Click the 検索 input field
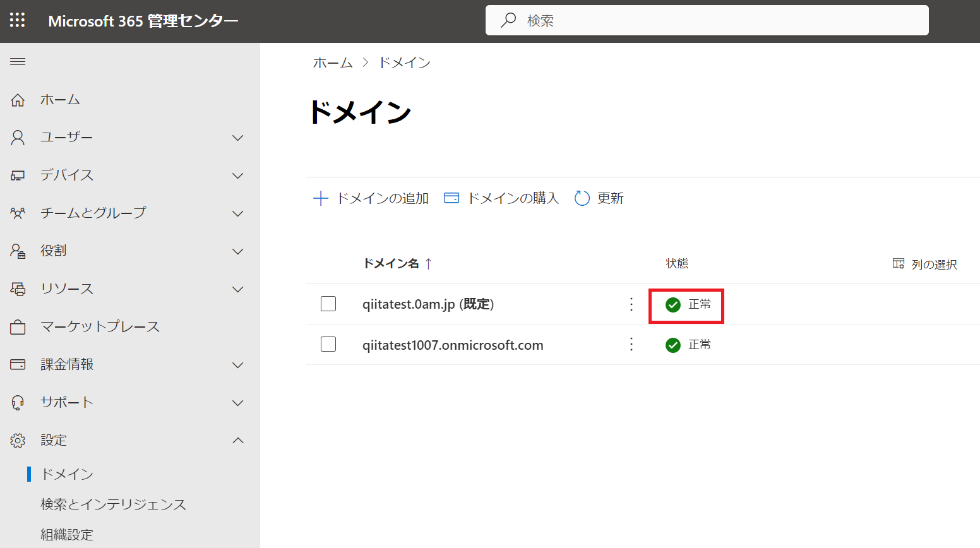This screenshot has width=980, height=548. (x=707, y=20)
